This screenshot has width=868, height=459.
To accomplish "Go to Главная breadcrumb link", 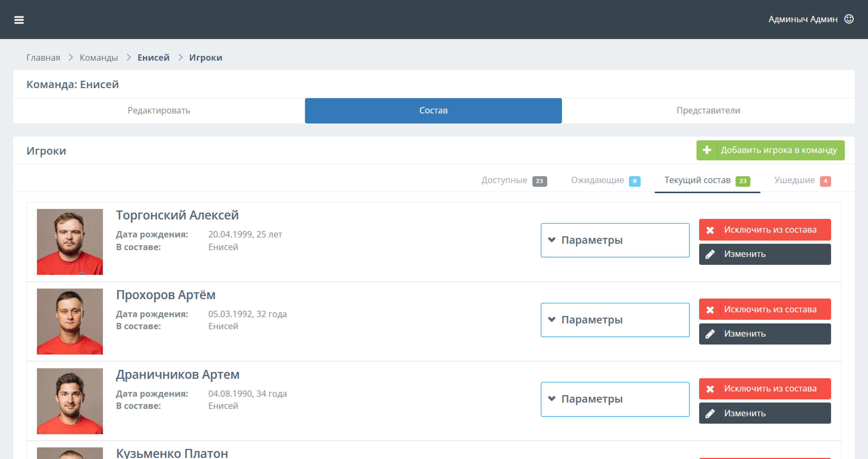I will coord(43,58).
